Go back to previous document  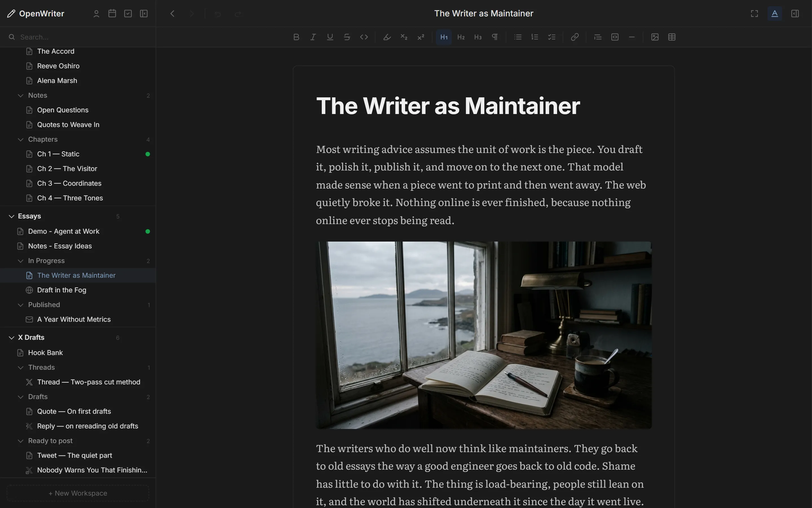point(173,14)
